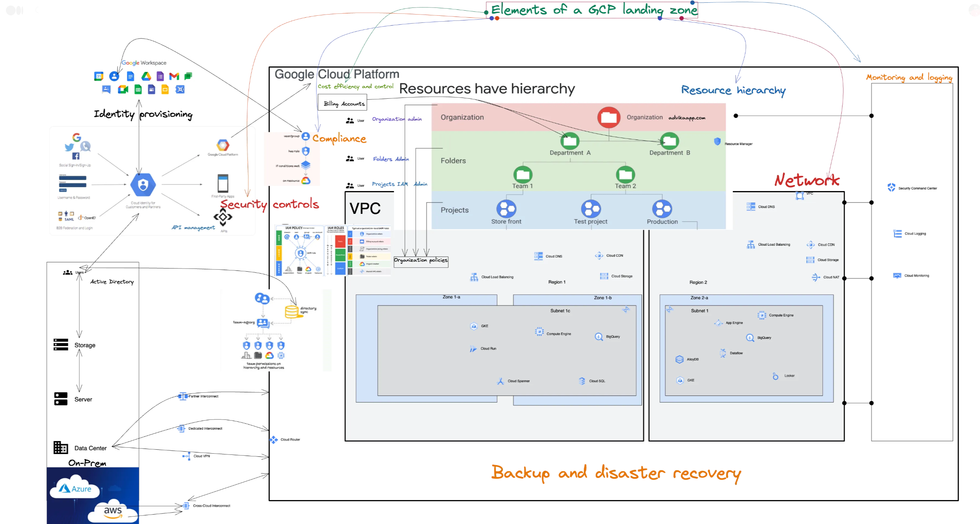Click the Cloud Run icon
Viewport: 980px width, 524px height.
pos(473,349)
